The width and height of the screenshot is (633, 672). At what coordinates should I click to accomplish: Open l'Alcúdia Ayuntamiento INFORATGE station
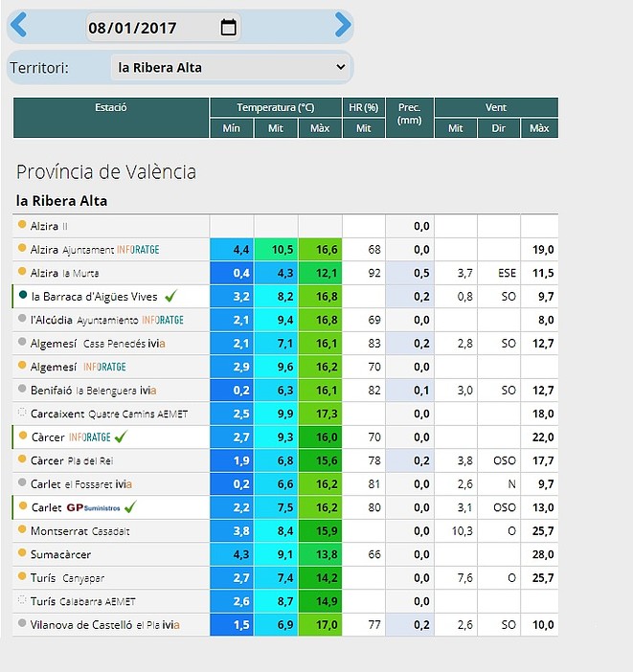[x=107, y=320]
